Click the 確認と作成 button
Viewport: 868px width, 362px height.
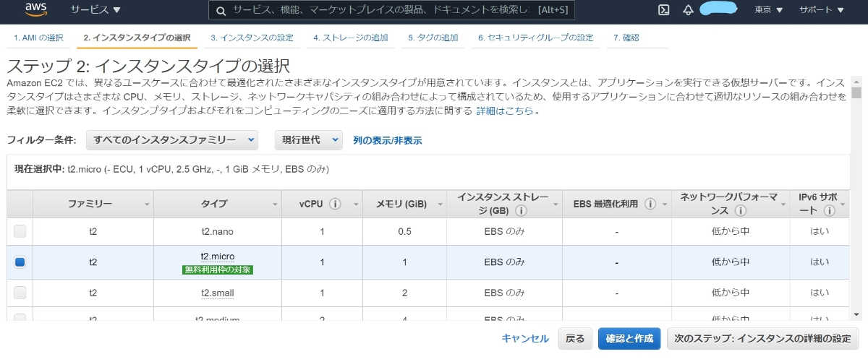coord(629,338)
